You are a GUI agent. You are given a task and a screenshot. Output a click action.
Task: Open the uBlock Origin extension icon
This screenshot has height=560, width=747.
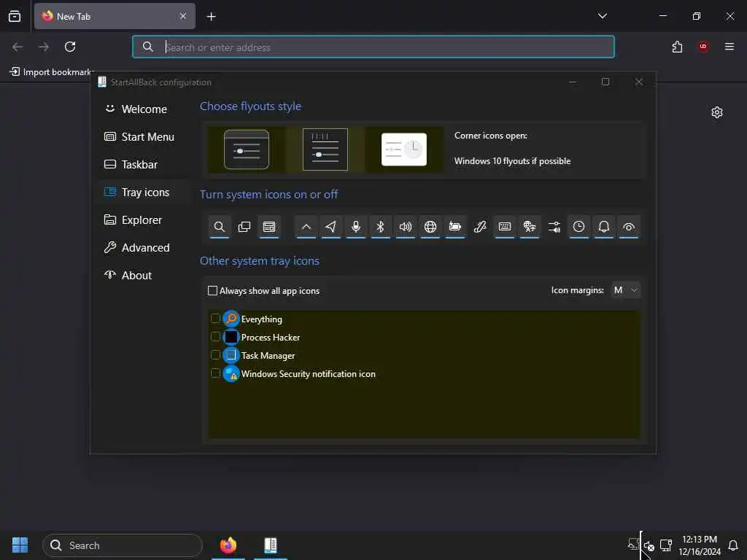[x=703, y=47]
